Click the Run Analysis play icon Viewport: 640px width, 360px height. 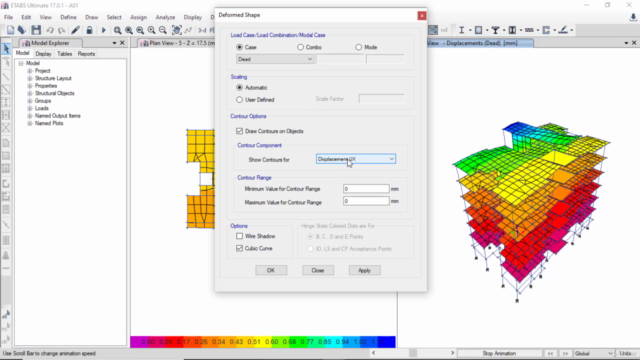(103, 30)
